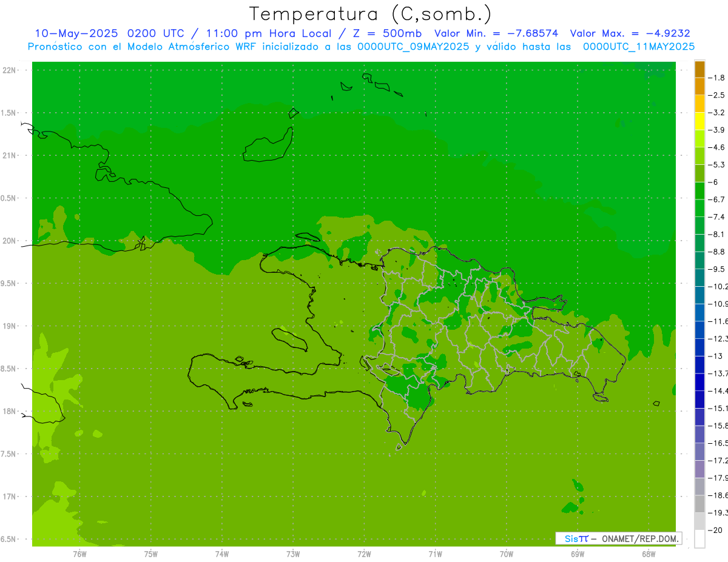Click the "-7.4" legend value

[716, 217]
